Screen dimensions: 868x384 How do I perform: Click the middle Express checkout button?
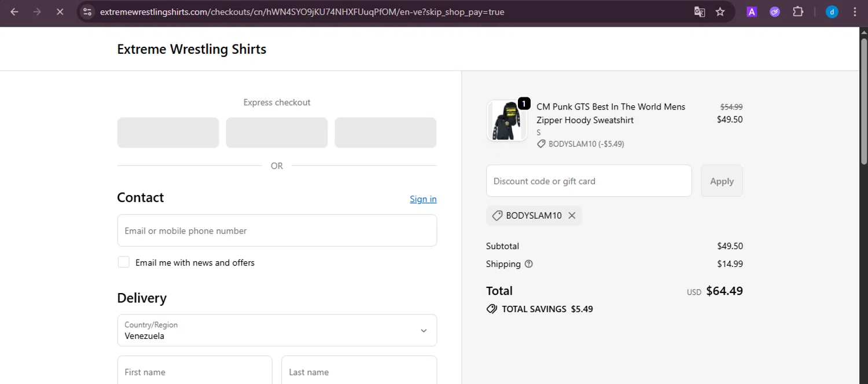click(277, 133)
